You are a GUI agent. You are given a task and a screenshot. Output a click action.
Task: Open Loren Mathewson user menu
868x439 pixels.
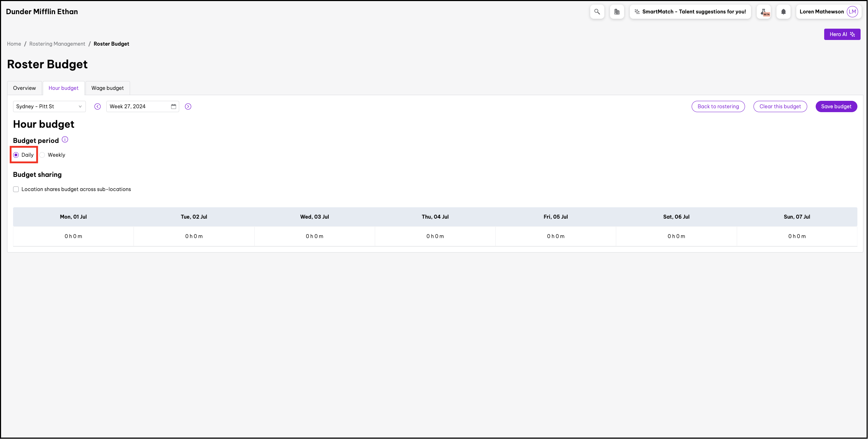[828, 12]
